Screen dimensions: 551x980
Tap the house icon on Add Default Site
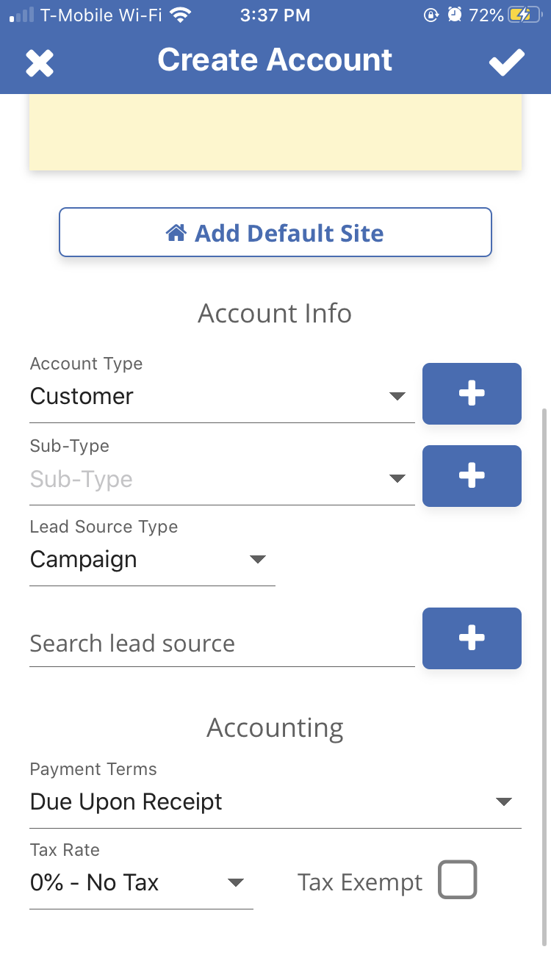(x=176, y=233)
